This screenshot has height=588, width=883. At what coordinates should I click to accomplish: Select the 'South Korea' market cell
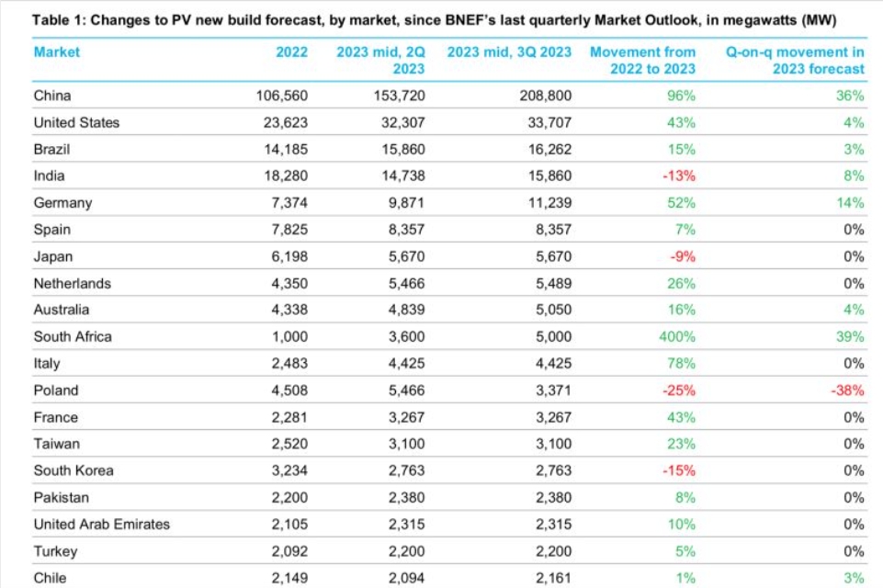point(74,470)
